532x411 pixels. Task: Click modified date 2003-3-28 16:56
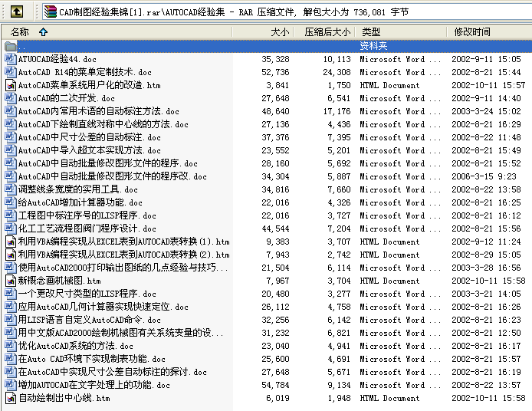point(486,268)
